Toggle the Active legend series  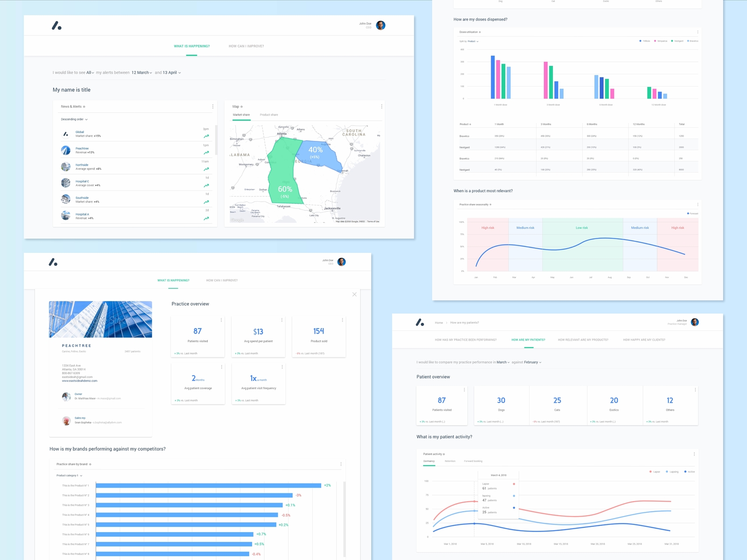click(690, 472)
